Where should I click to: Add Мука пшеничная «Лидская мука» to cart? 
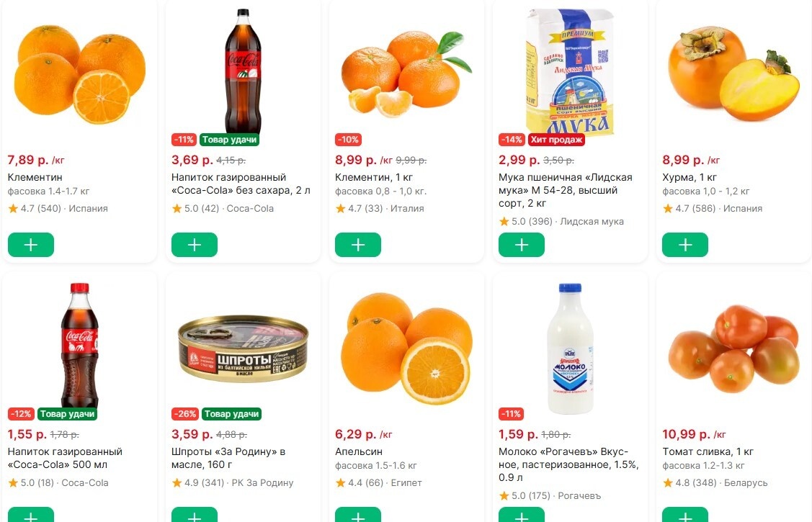(x=521, y=244)
